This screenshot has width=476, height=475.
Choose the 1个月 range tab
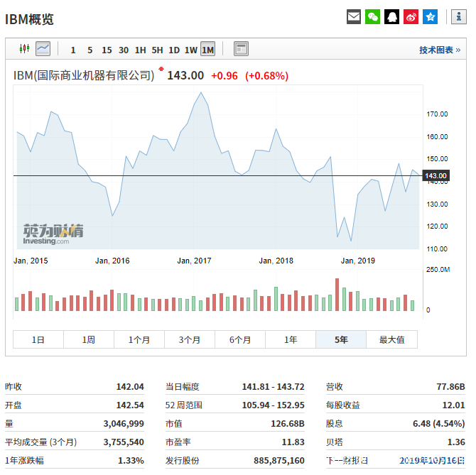coord(139,339)
